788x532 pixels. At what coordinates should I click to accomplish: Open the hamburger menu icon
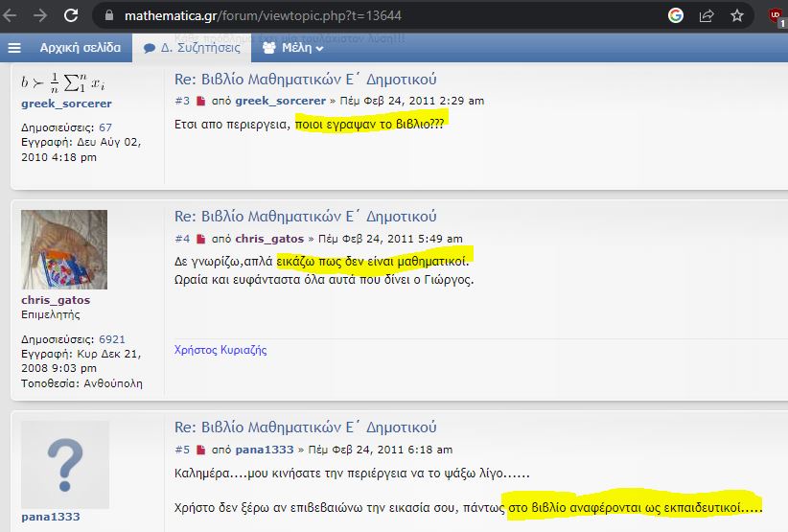[x=14, y=48]
